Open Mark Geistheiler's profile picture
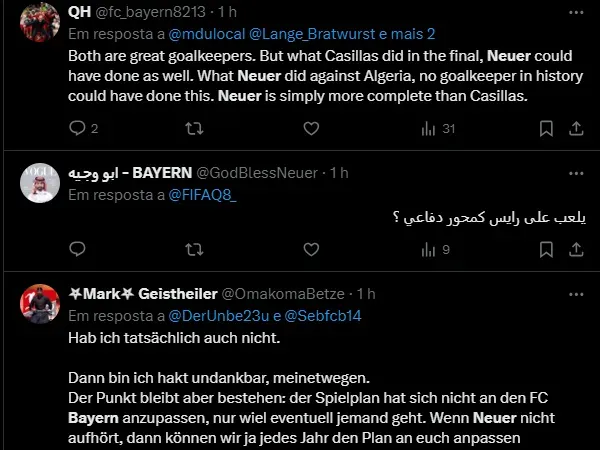This screenshot has width=600, height=450. pyautogui.click(x=42, y=304)
